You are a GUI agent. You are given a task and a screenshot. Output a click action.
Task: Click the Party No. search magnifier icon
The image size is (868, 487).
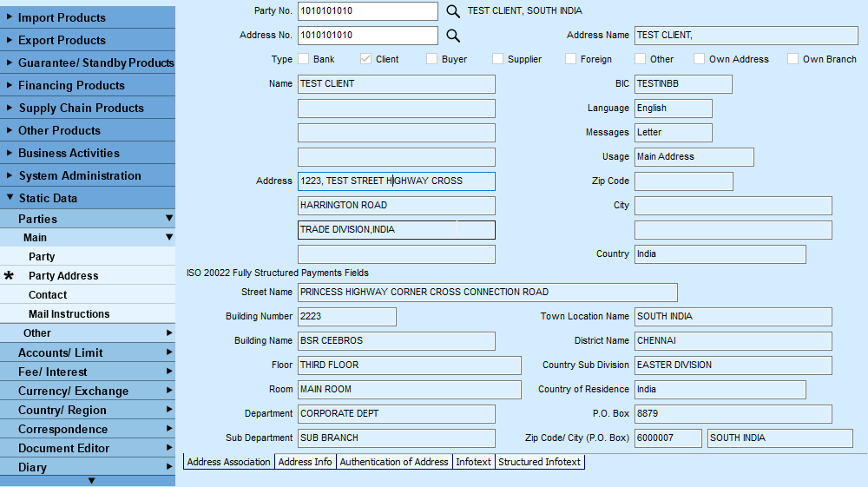[x=453, y=11]
